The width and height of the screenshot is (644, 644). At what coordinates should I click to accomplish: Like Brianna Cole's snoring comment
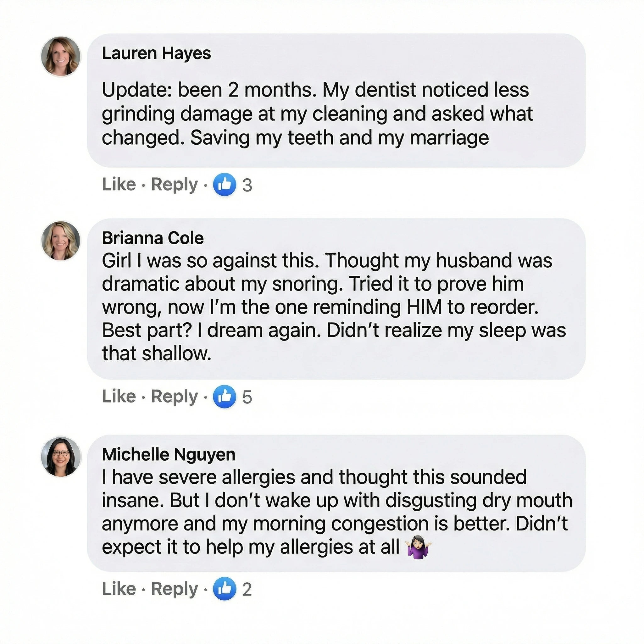click(x=119, y=396)
